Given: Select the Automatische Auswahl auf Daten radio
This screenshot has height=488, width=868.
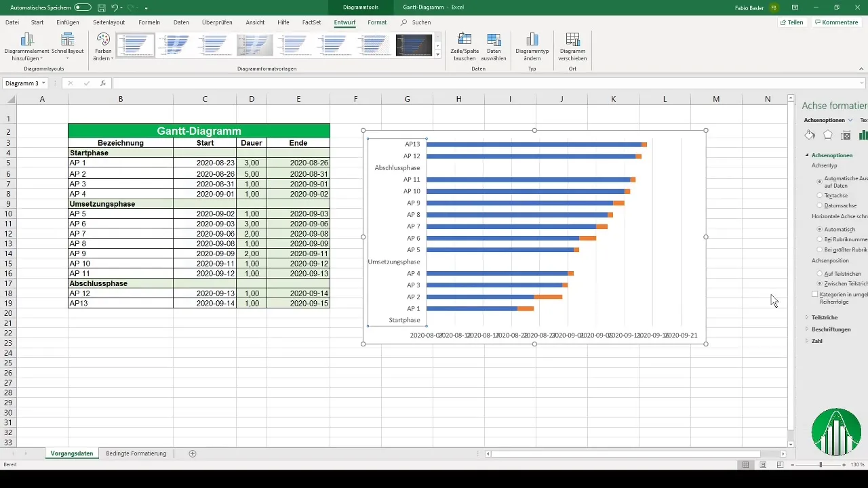Looking at the screenshot, I should click(x=820, y=182).
